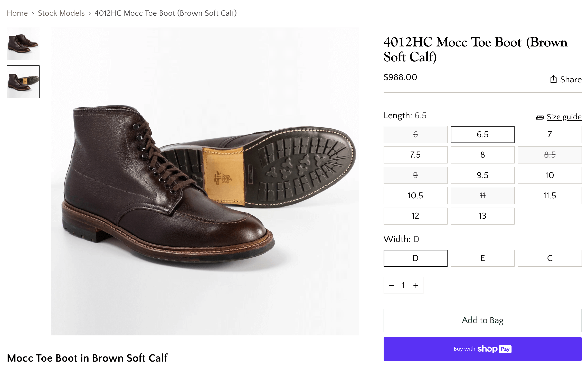Pick length size 10.5
The height and width of the screenshot is (368, 588).
(415, 196)
